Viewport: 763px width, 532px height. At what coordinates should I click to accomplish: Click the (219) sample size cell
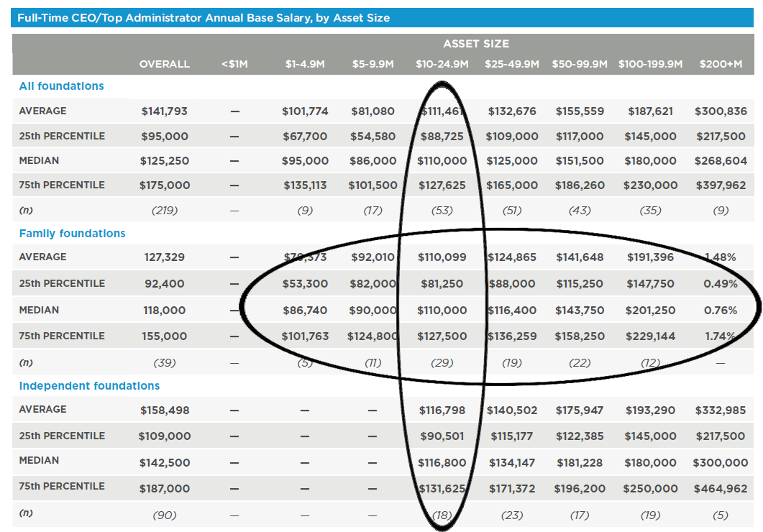[164, 211]
